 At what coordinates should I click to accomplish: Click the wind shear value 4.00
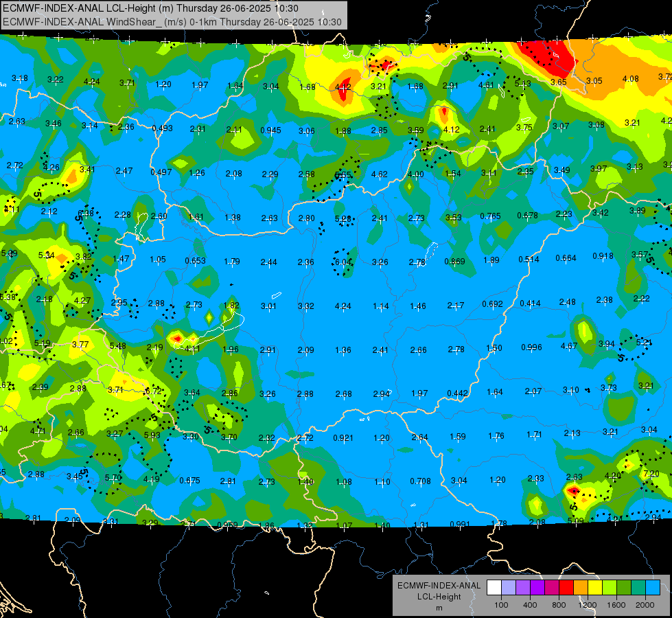(x=416, y=174)
